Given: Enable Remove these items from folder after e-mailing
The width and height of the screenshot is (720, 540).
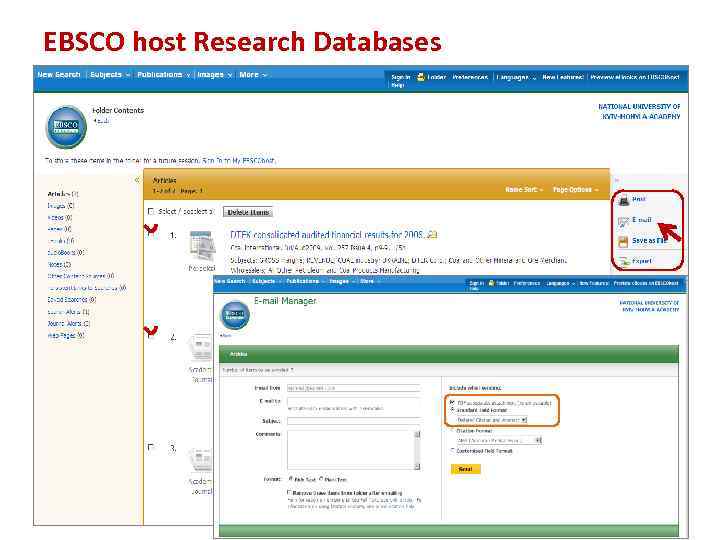Looking at the screenshot, I should 289,492.
